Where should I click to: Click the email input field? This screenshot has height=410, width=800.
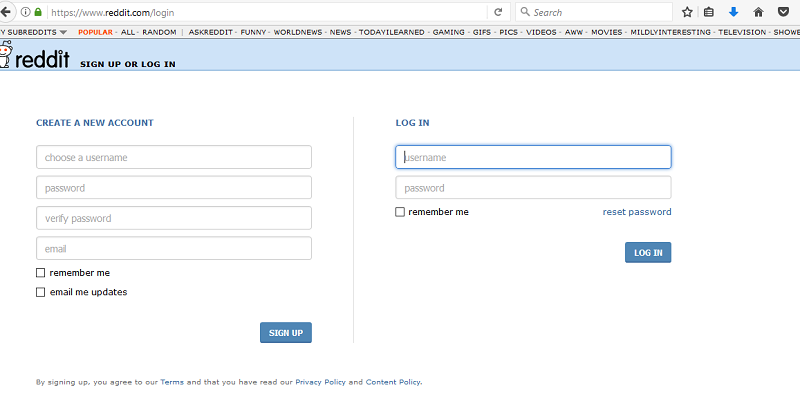pos(174,248)
